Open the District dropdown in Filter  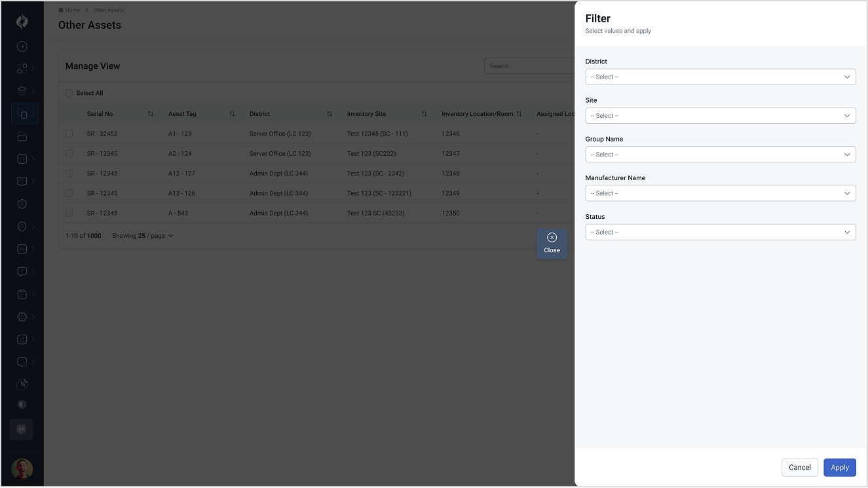(720, 77)
